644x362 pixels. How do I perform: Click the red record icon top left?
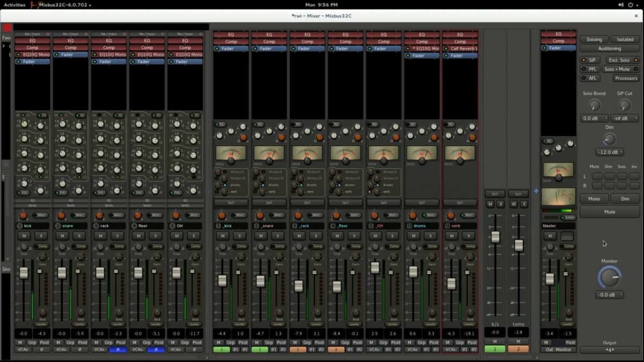click(x=7, y=28)
